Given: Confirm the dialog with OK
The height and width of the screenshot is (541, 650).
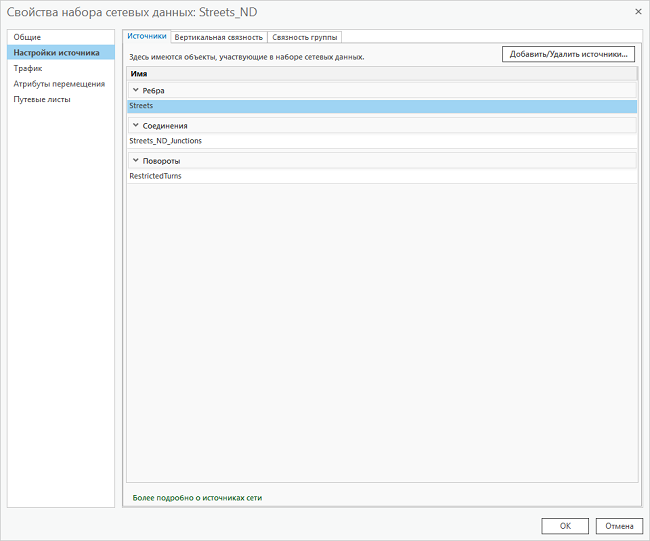Looking at the screenshot, I should point(565,526).
